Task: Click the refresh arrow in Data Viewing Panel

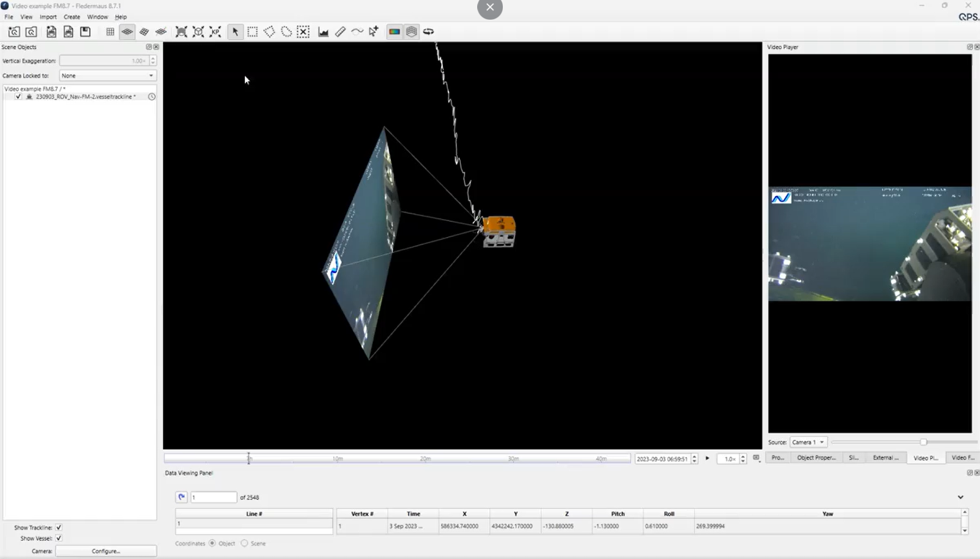Action: pos(182,497)
